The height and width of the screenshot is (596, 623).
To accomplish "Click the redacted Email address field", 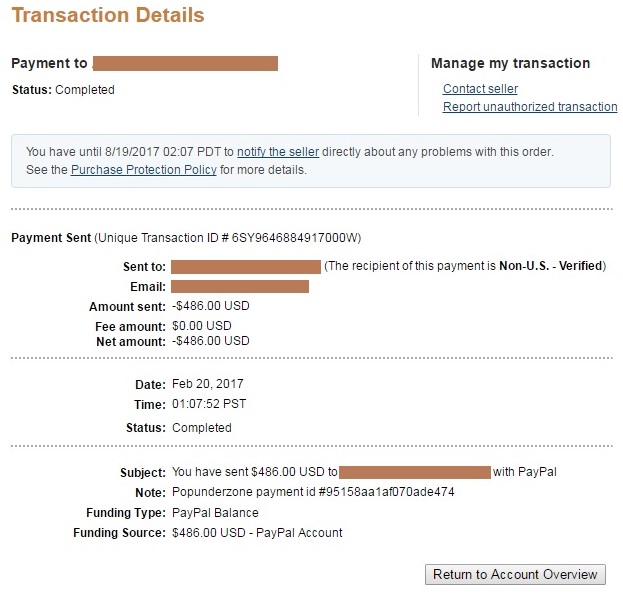I will [x=240, y=286].
